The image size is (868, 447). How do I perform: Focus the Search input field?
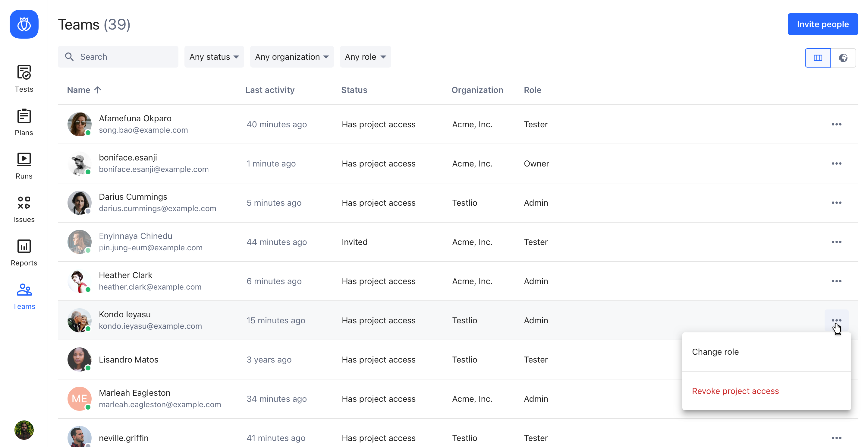tap(125, 57)
